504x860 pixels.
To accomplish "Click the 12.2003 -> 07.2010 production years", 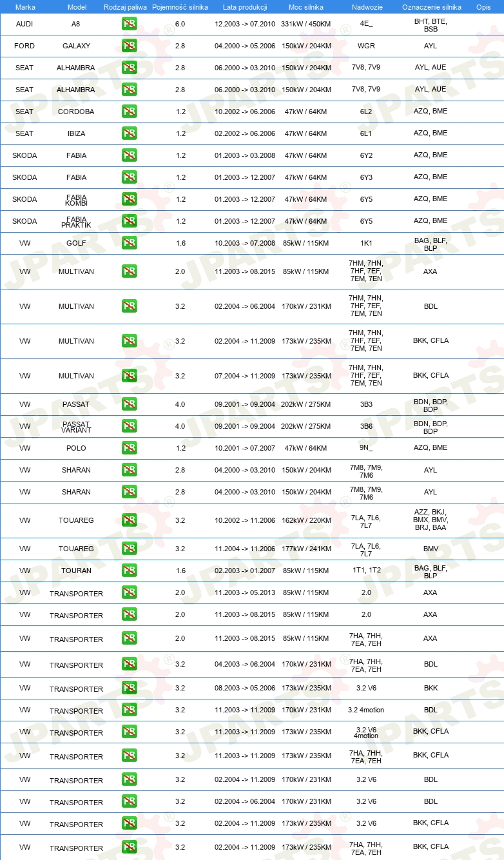I will point(245,24).
